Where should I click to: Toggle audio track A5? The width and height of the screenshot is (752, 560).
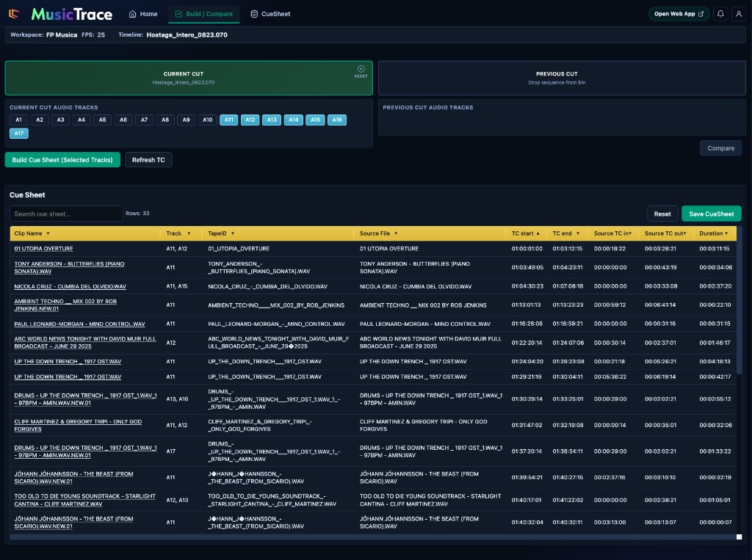[103, 120]
